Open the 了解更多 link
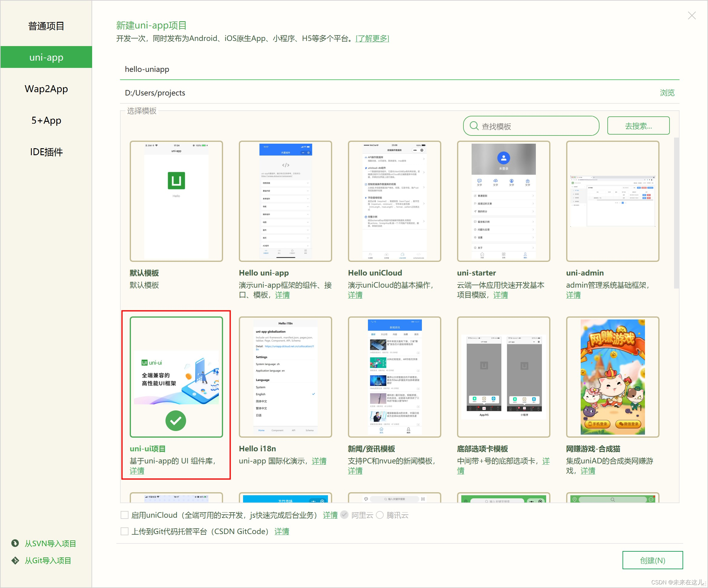The image size is (708, 588). coord(372,38)
